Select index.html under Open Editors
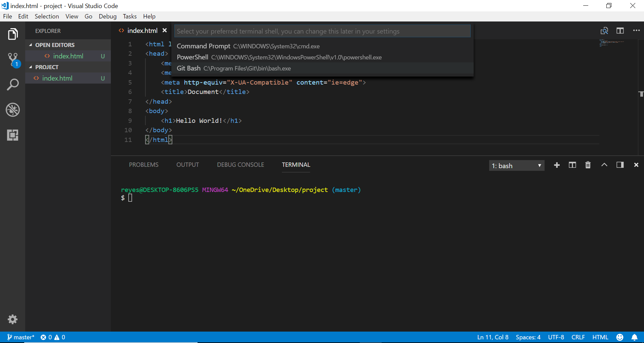 point(68,56)
